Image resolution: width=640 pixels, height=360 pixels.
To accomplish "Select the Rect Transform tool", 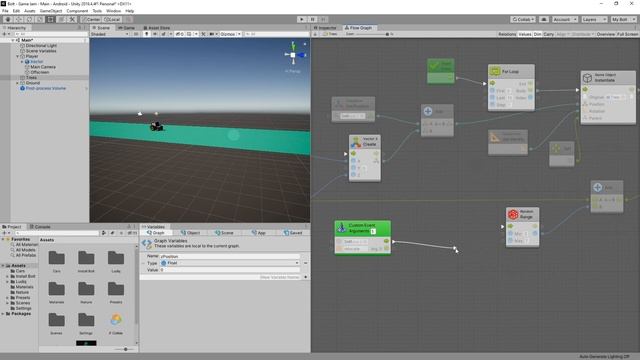I will point(51,19).
